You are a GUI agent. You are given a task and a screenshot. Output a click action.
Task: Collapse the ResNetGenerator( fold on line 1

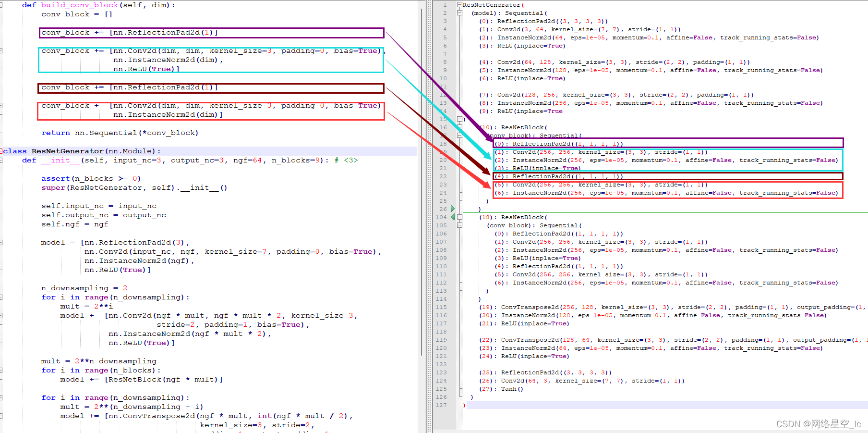coord(459,5)
